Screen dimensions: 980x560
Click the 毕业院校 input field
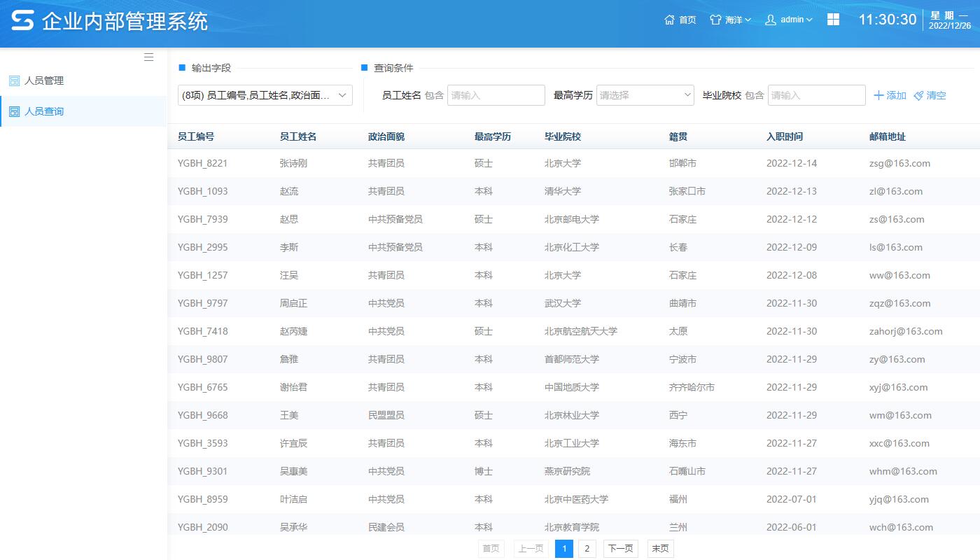(816, 94)
